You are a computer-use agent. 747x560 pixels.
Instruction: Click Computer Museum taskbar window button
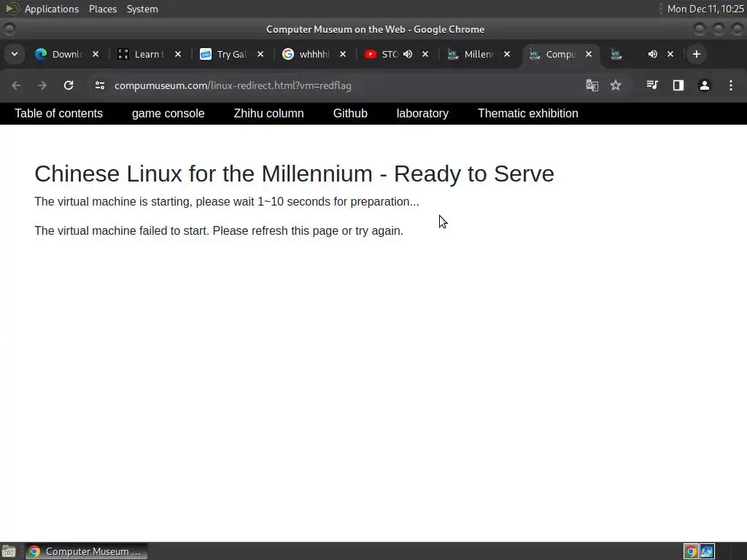click(x=86, y=551)
